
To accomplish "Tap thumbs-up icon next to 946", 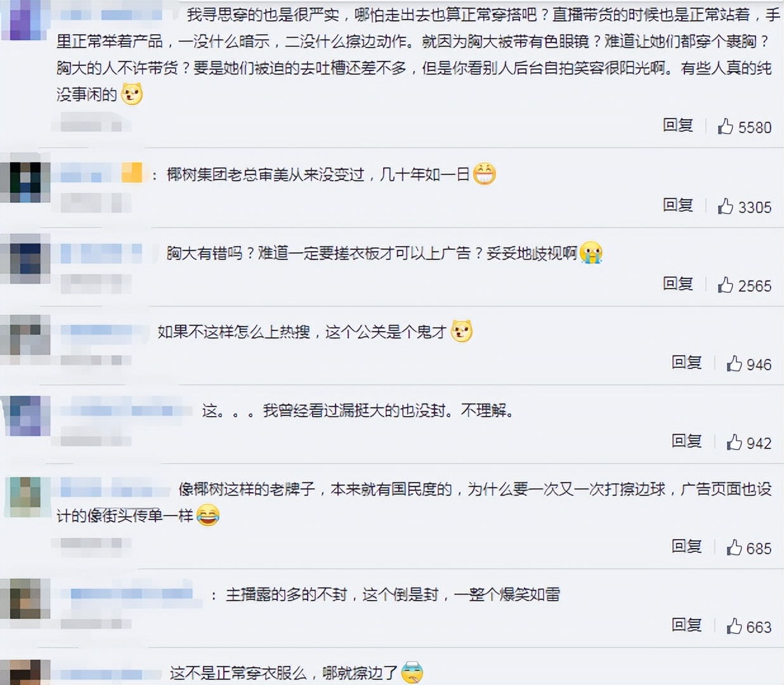I will tap(734, 363).
